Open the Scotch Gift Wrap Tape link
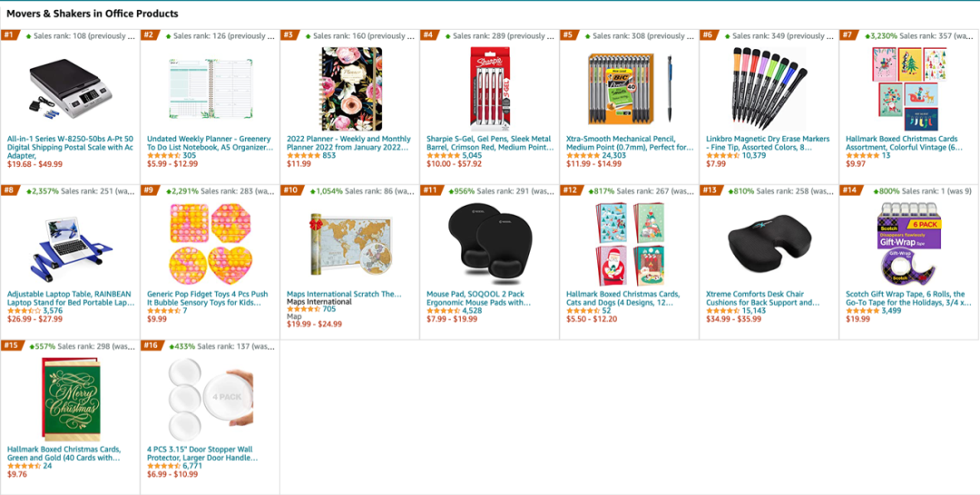 [905, 298]
